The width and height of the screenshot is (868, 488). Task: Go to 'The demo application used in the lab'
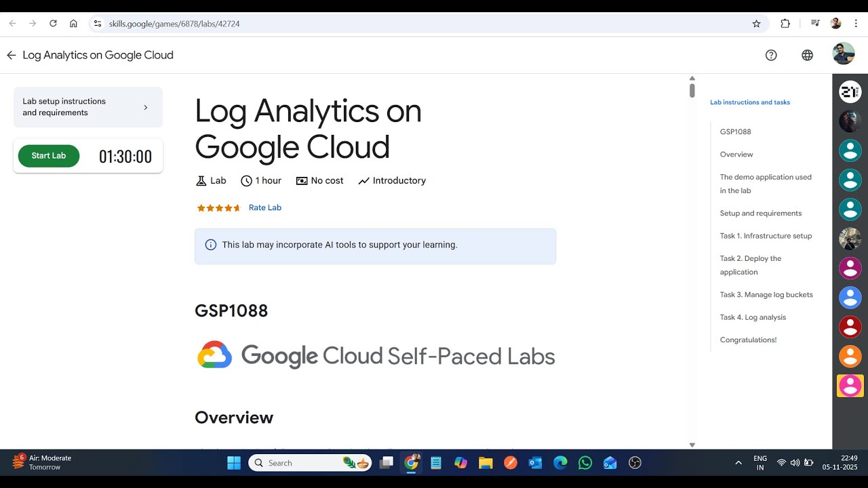point(766,184)
